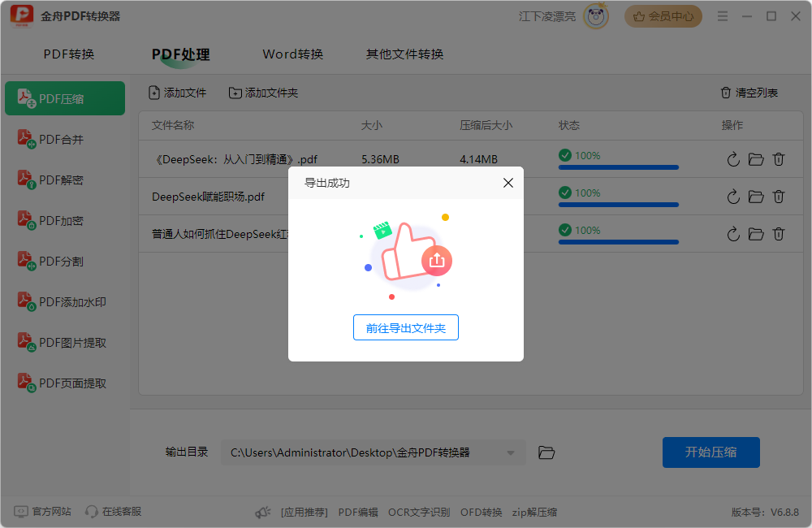
Task: Click 文件名称 column header
Action: [172, 125]
